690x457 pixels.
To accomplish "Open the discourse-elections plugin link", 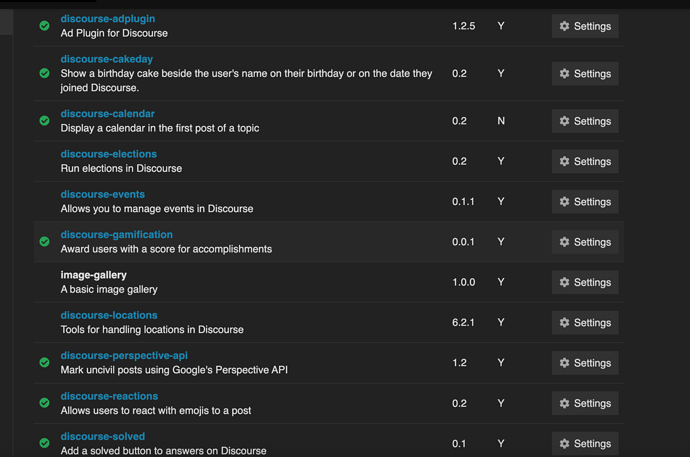I will click(109, 154).
